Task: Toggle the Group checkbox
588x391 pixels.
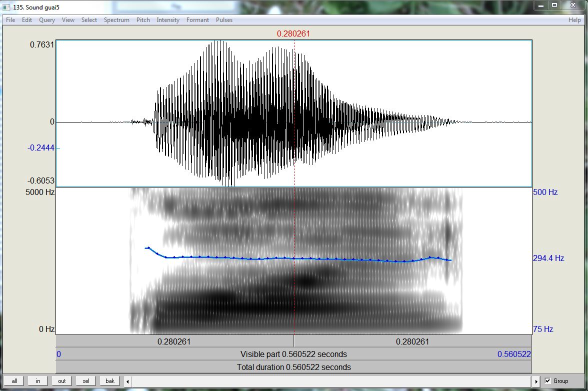Action: point(547,381)
